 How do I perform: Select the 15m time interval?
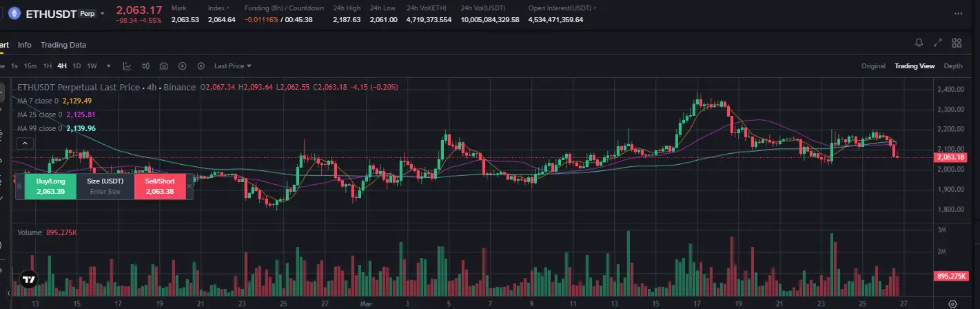click(x=30, y=66)
